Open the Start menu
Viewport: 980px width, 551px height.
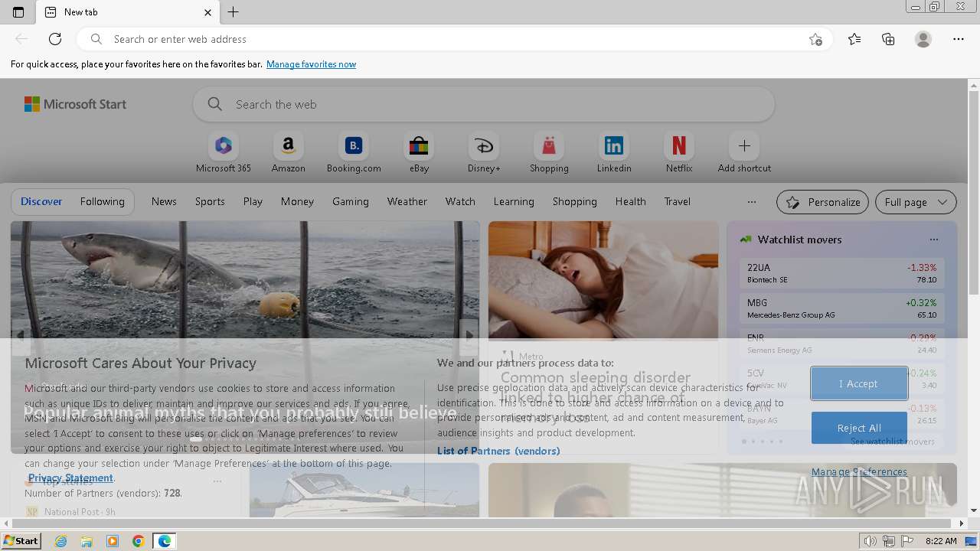point(21,541)
